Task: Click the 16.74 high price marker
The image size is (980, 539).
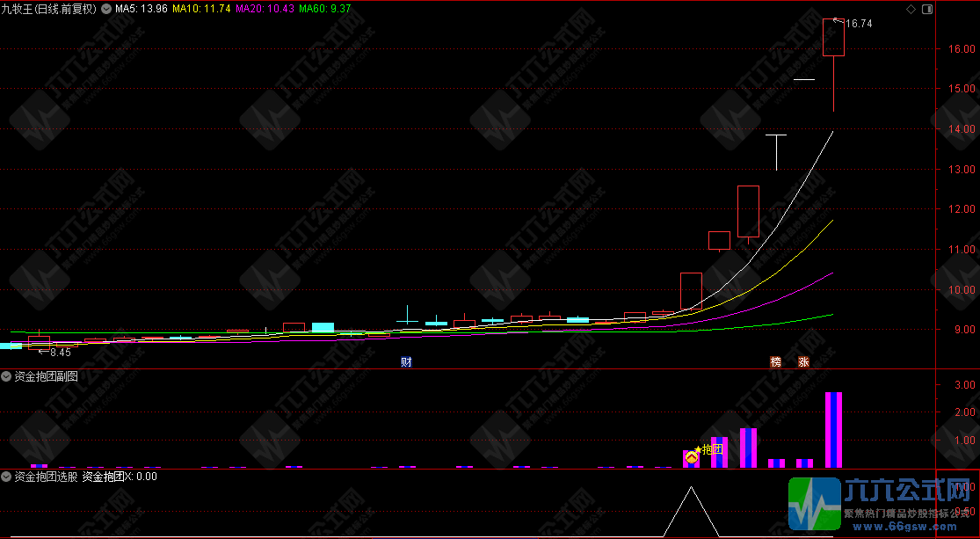Action: click(x=857, y=24)
